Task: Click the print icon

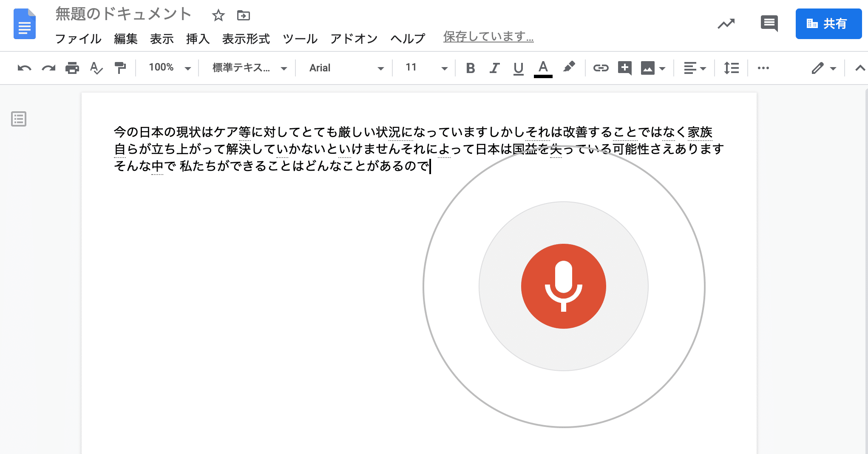Action: [x=72, y=68]
